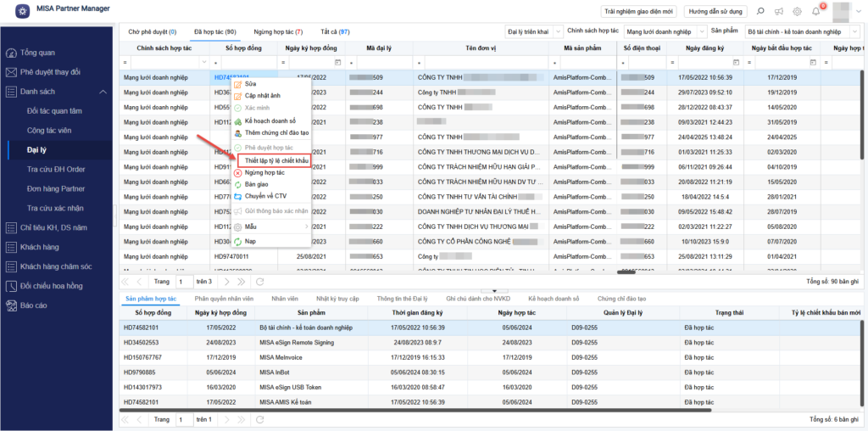This screenshot has height=431, width=868.
Task: Click the page number field of upper grid
Action: tap(183, 281)
